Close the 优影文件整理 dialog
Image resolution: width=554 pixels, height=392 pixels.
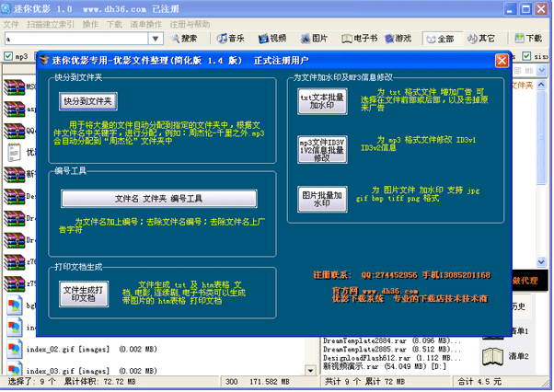click(x=502, y=61)
